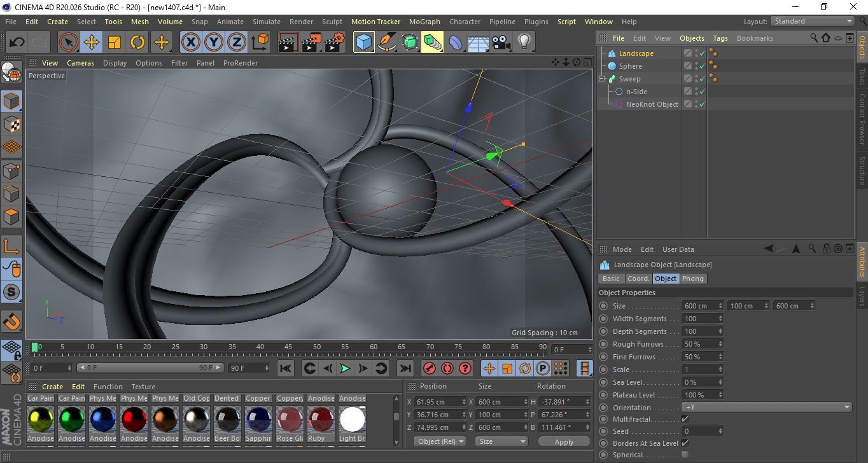Uncheck the Multifractal checkbox
The width and height of the screenshot is (868, 463).
point(685,419)
